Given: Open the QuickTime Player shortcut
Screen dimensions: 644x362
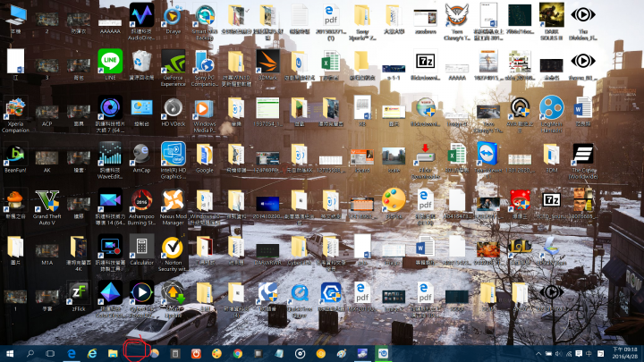Looking at the screenshot, I should click(x=300, y=299).
